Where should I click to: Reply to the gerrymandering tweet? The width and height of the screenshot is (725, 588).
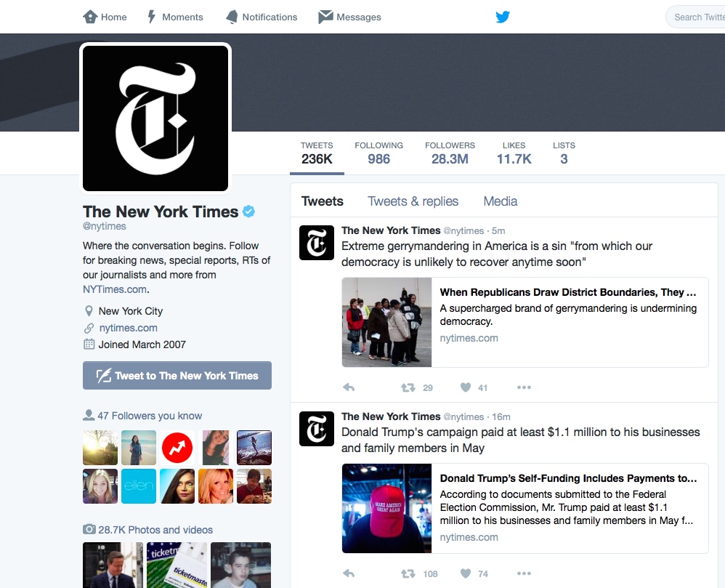click(349, 387)
